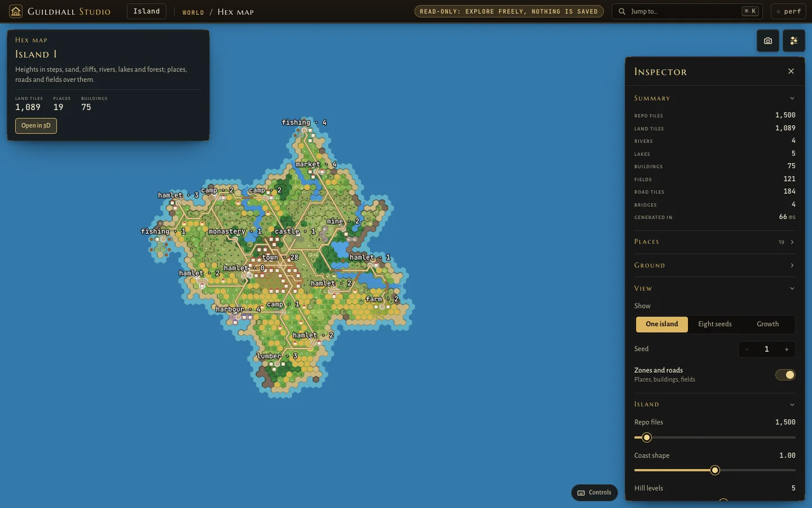Open the Jump to search field
Viewport: 812px width, 508px height.
[687, 11]
